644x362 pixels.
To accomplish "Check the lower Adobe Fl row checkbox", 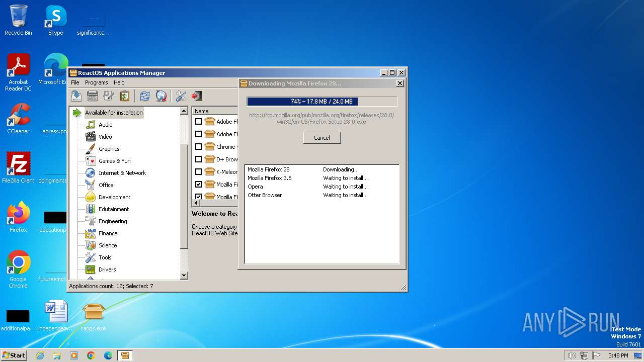I will [198, 134].
